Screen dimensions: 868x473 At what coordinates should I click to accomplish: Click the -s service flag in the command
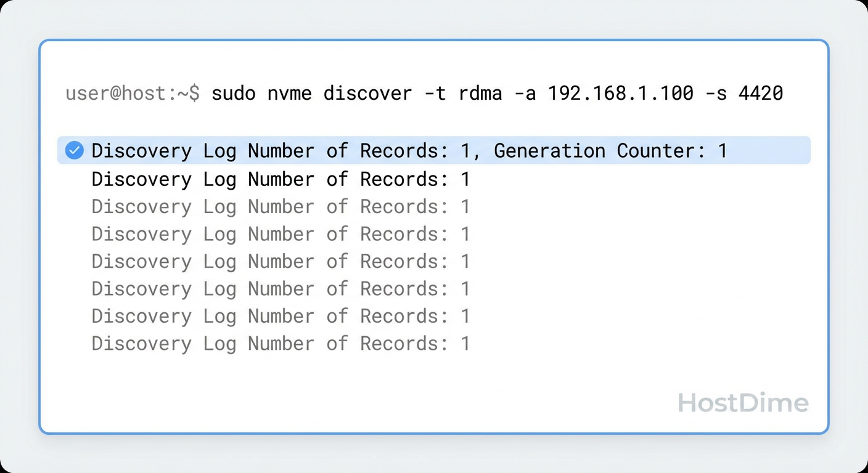point(717,93)
